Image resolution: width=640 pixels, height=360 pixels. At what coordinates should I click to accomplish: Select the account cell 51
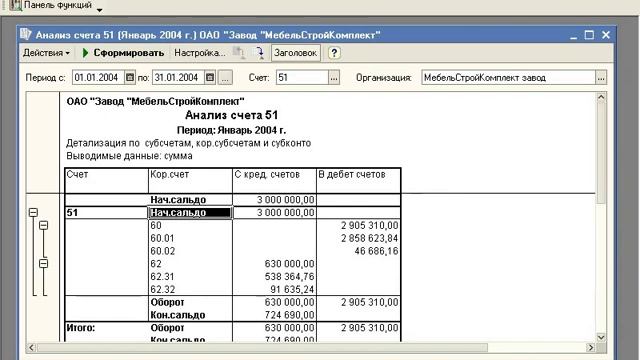pyautogui.click(x=107, y=212)
